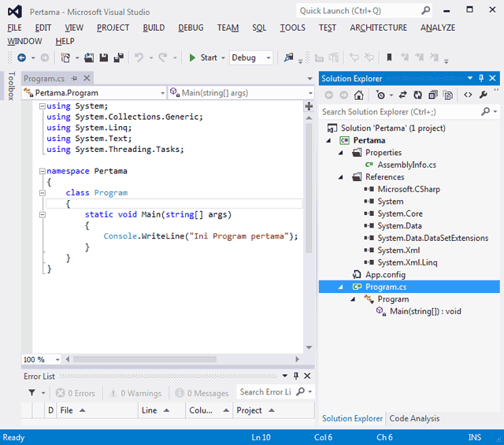Auto-hide the Error List panel pin

click(296, 376)
